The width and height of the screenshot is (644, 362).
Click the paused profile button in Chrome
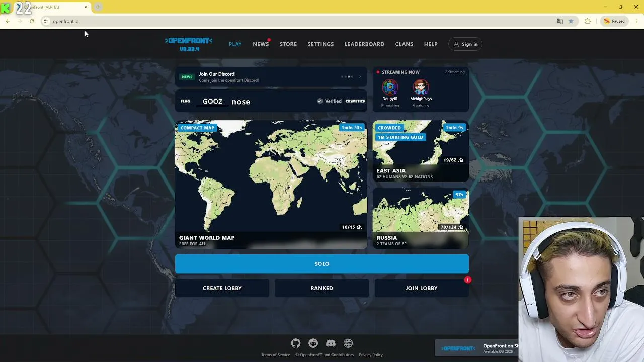tap(614, 21)
